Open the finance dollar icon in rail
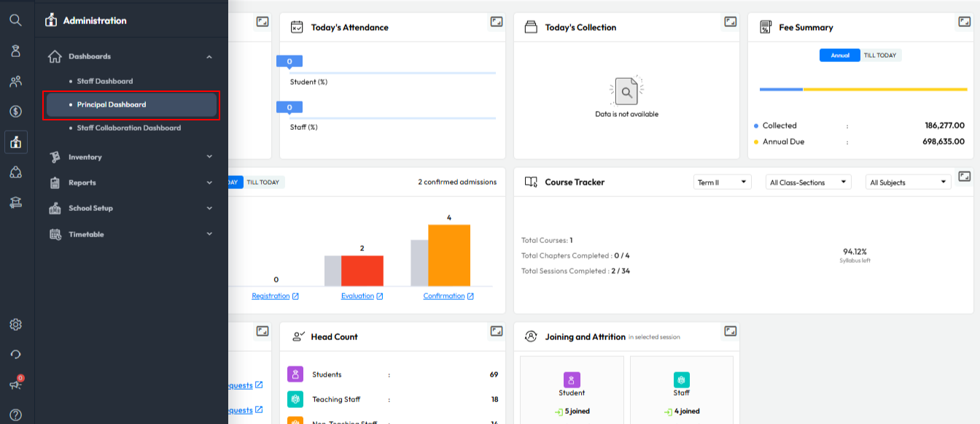Screen dimensions: 980x424 15,112
